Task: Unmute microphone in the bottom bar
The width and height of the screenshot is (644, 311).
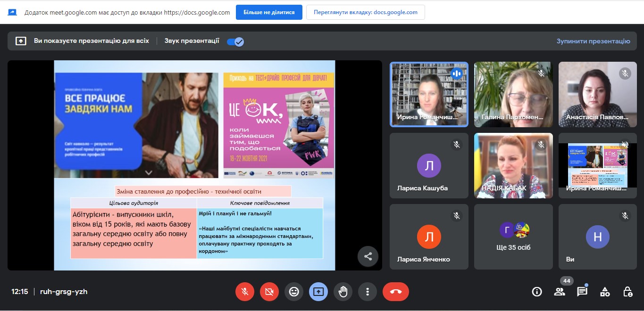Action: [245, 292]
